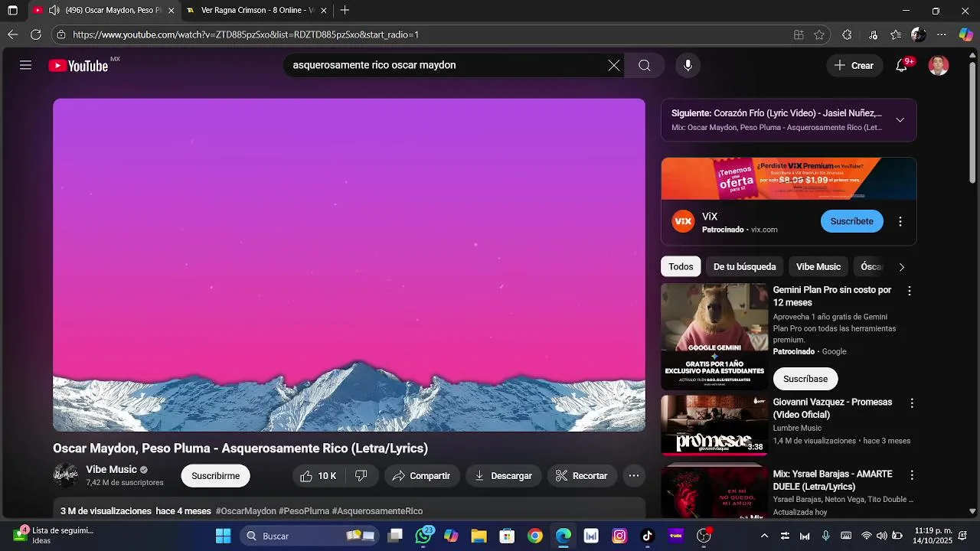Clear the search query with the X
The image size is (980, 551).
pos(614,65)
